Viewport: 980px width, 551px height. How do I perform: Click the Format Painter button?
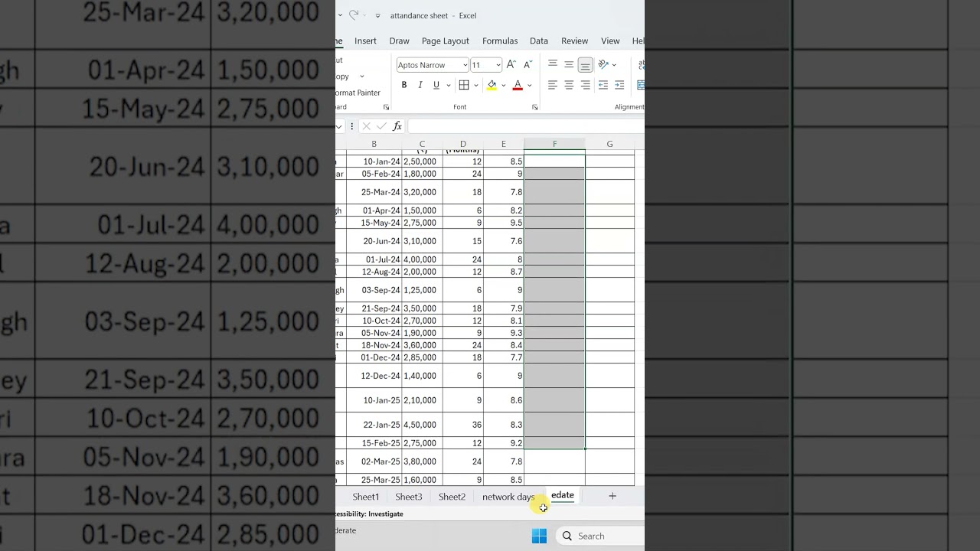point(358,93)
